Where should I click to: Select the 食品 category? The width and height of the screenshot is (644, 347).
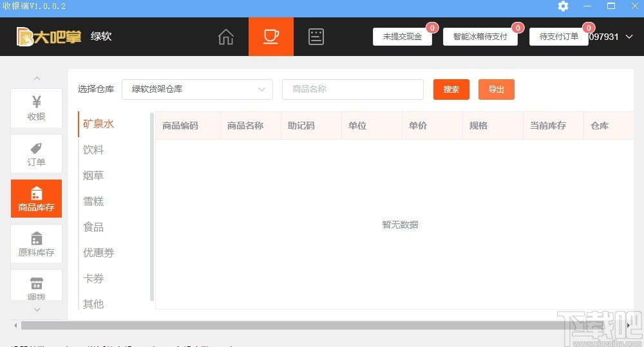[x=93, y=227]
